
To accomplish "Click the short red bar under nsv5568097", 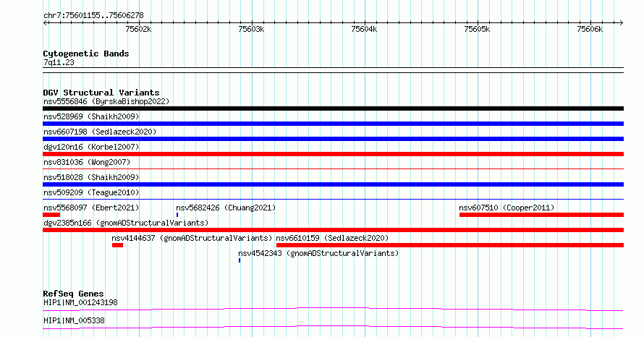I will (51, 215).
